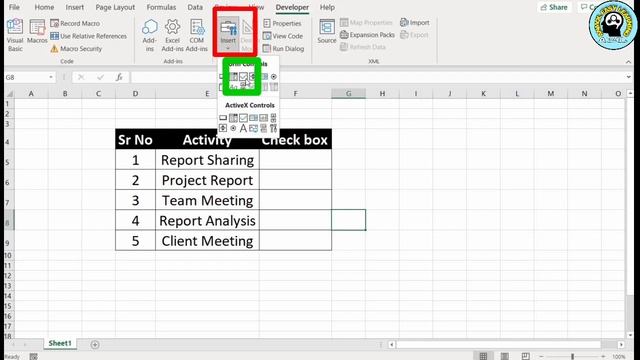Choose ActiveX Image control
Screen dimensions: 640x360
click(x=253, y=128)
